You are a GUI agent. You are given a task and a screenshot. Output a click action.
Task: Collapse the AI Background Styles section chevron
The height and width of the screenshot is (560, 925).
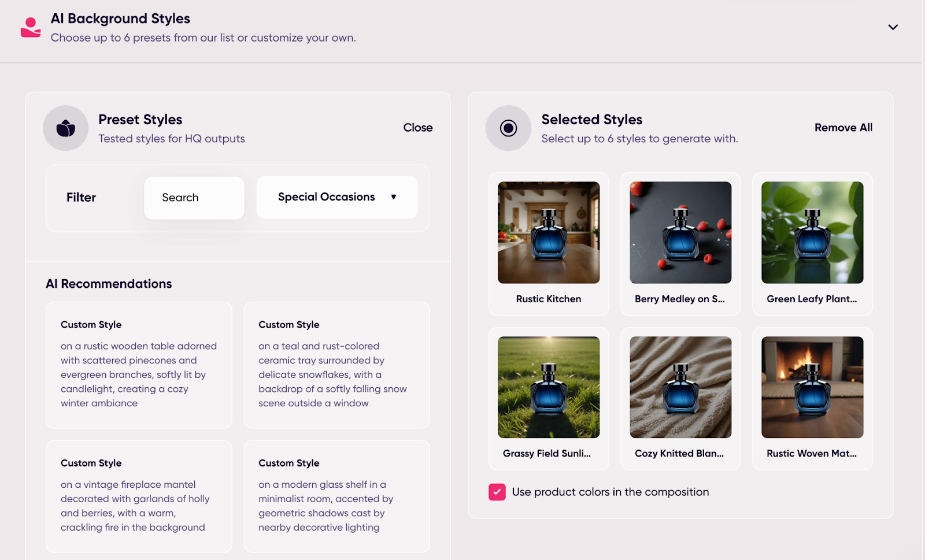[893, 27]
